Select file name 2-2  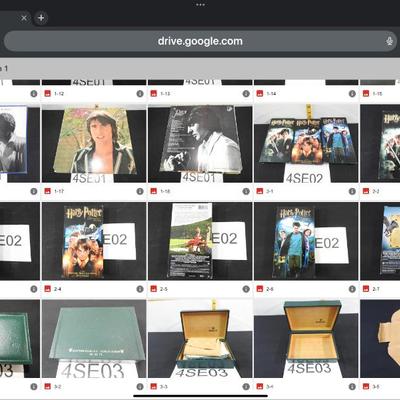[x=376, y=191]
